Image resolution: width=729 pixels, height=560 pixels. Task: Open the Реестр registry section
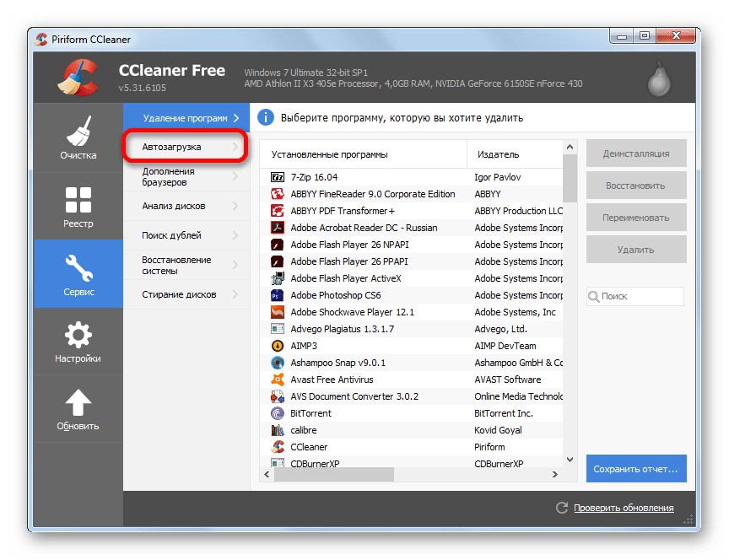(78, 207)
